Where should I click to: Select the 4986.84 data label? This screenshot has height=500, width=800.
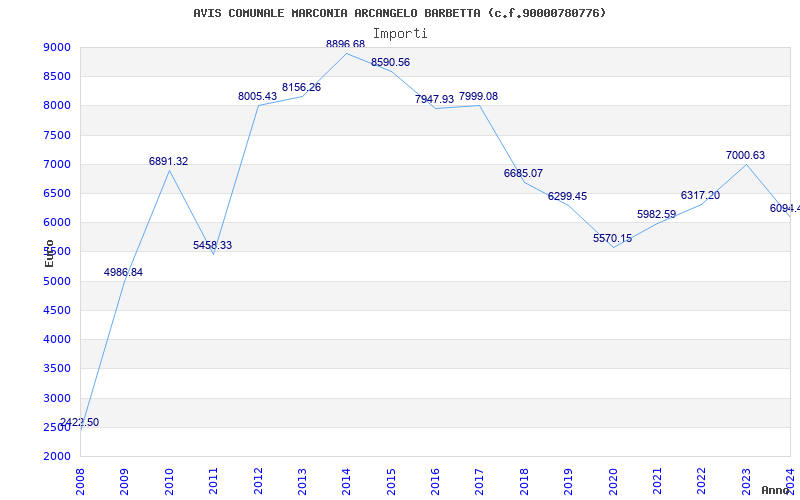123,272
